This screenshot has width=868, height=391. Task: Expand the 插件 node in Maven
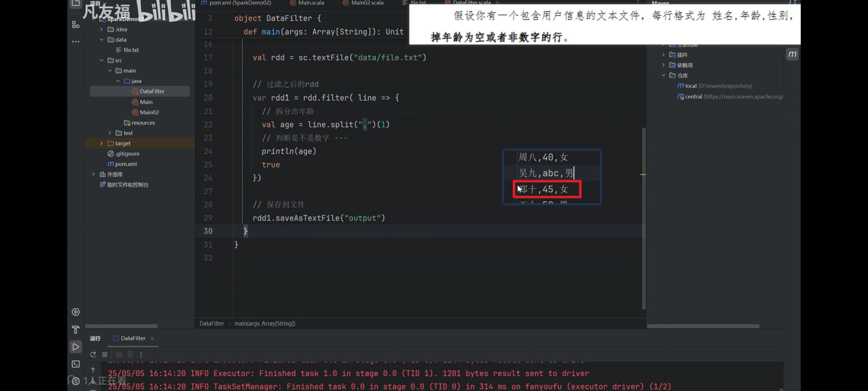tap(663, 55)
